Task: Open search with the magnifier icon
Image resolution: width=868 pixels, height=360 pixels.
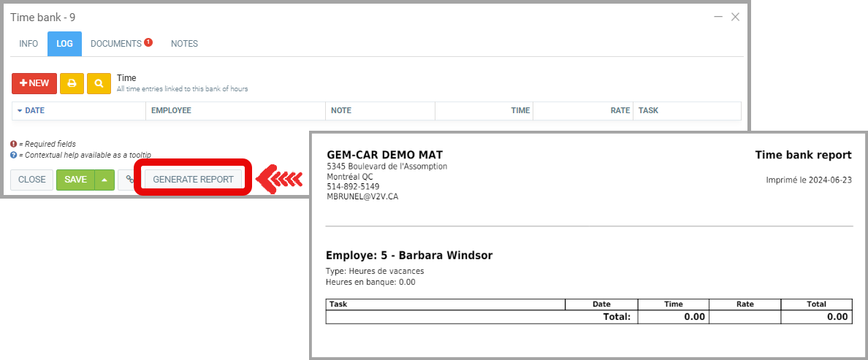Action: [99, 83]
